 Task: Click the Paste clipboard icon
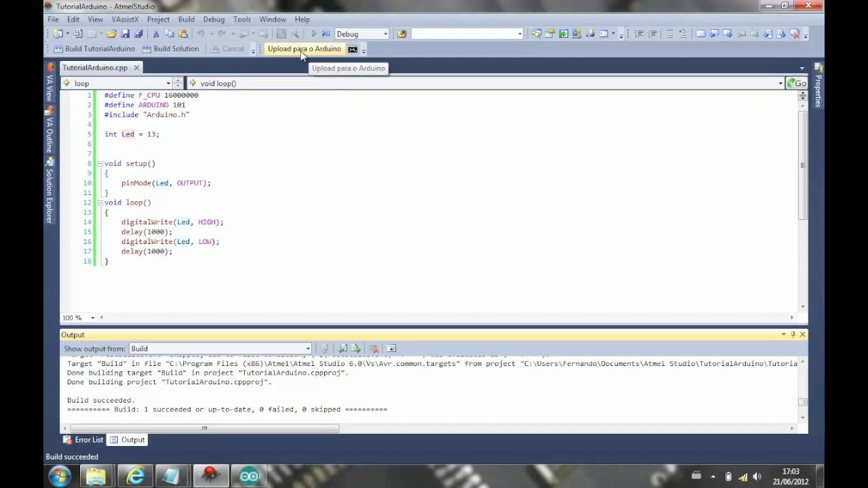tap(183, 33)
